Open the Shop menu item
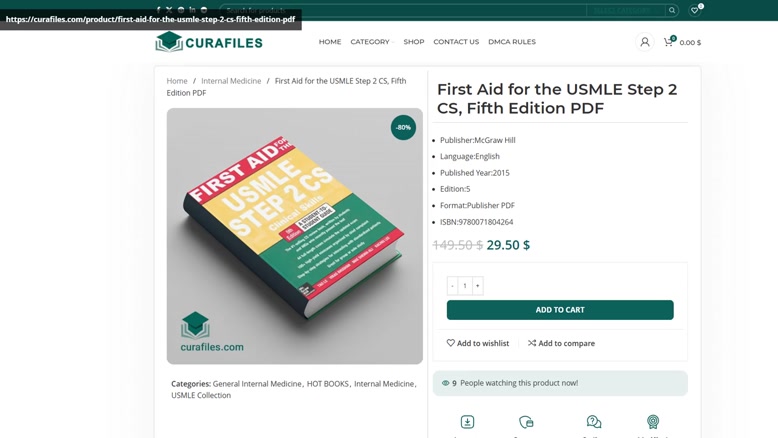This screenshot has height=438, width=778. point(414,42)
